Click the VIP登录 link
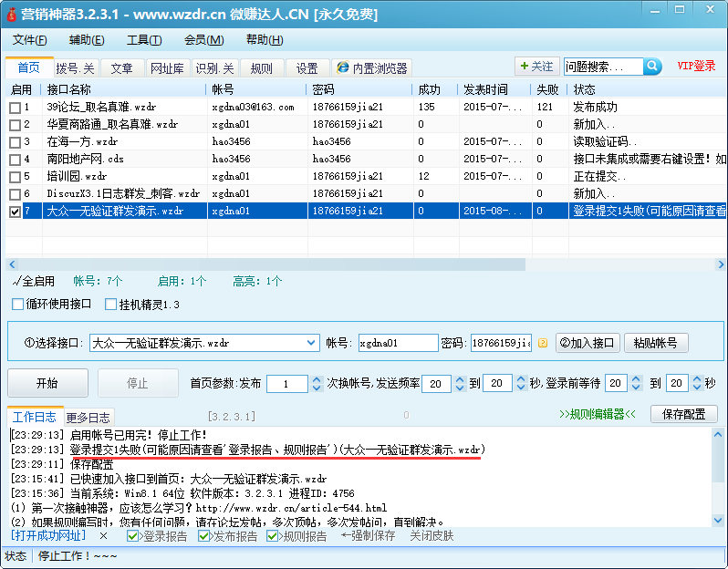 pos(696,66)
